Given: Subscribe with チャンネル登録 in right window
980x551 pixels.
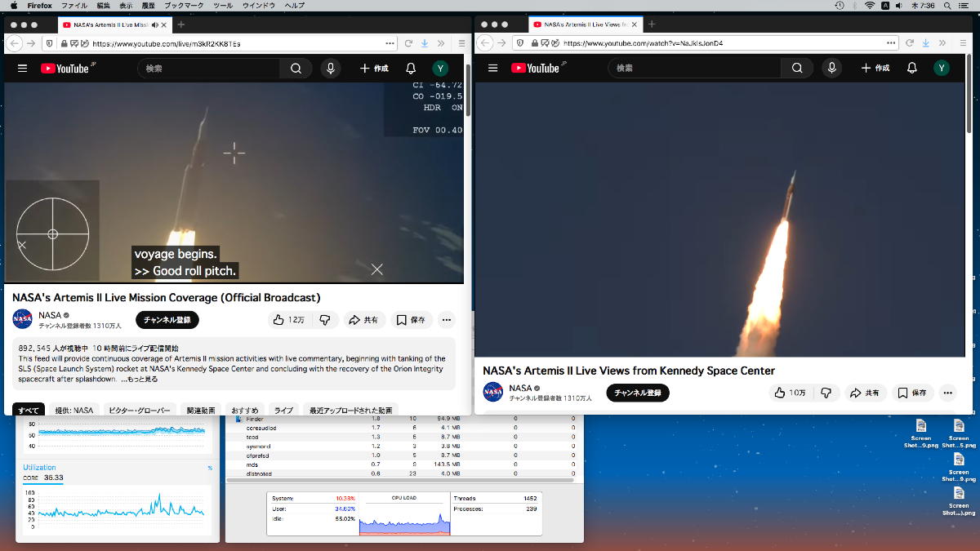Looking at the screenshot, I should (638, 393).
